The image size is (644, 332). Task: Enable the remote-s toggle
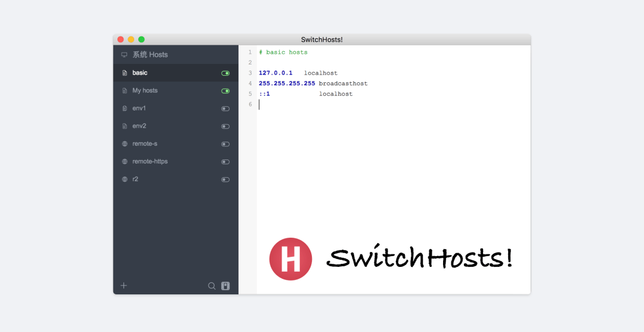[x=225, y=144]
